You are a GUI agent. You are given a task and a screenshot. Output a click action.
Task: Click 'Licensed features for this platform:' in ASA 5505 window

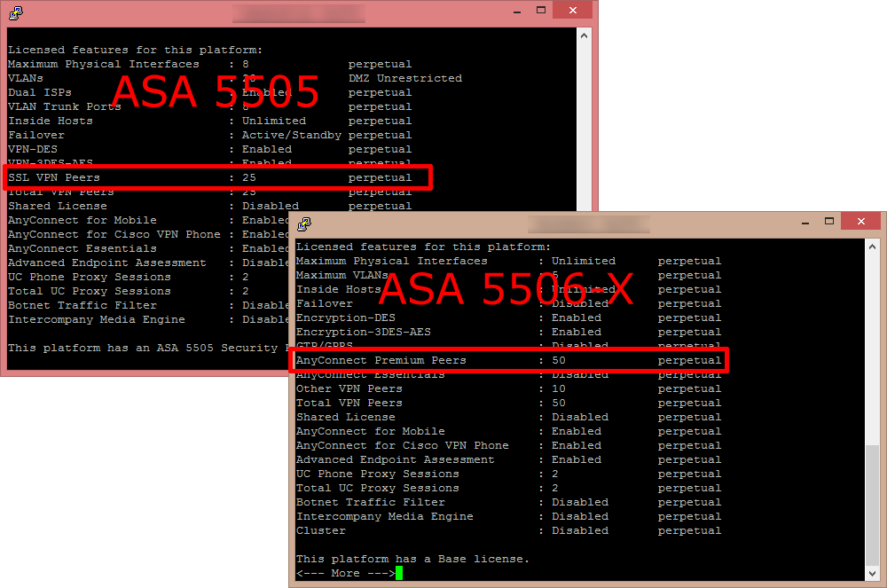click(x=135, y=51)
